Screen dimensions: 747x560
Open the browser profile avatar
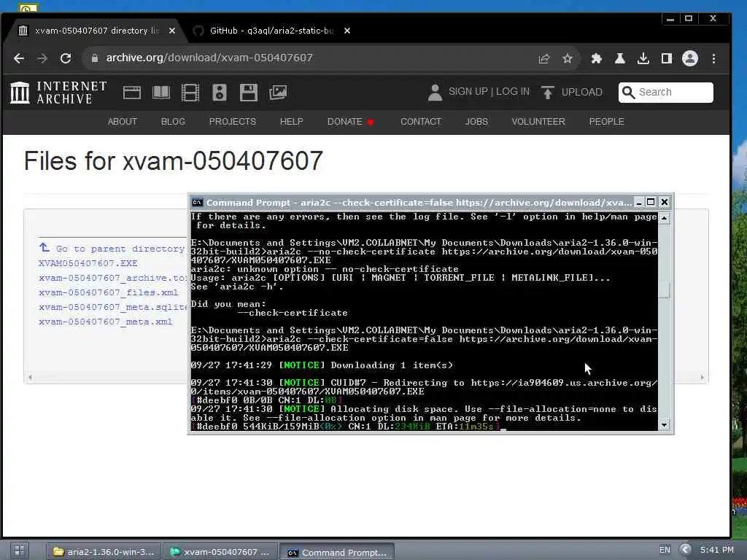(690, 58)
